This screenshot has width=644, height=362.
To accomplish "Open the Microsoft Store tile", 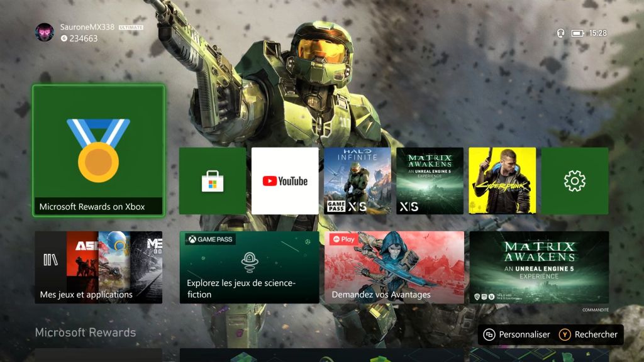I will 213,181.
